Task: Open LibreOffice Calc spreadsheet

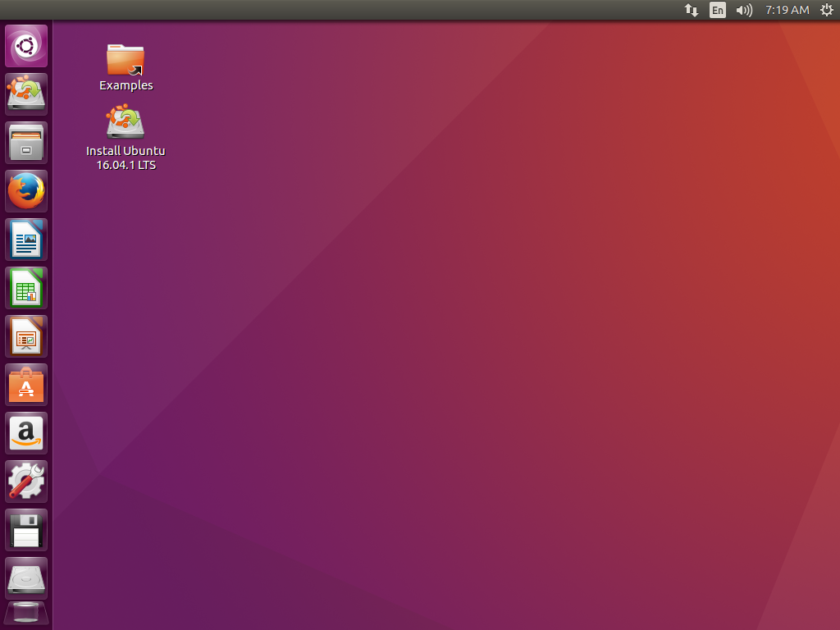Action: pos(26,288)
